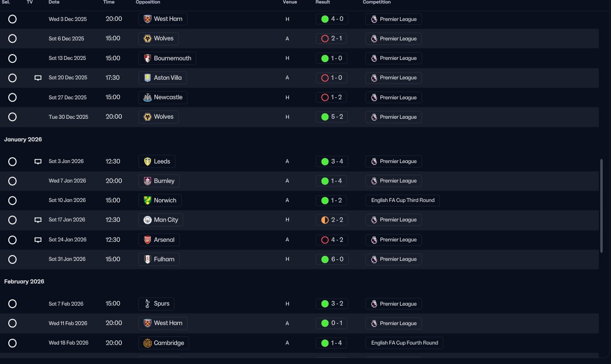
Task: Click the West Ham club badge icon
Action: click(147, 19)
